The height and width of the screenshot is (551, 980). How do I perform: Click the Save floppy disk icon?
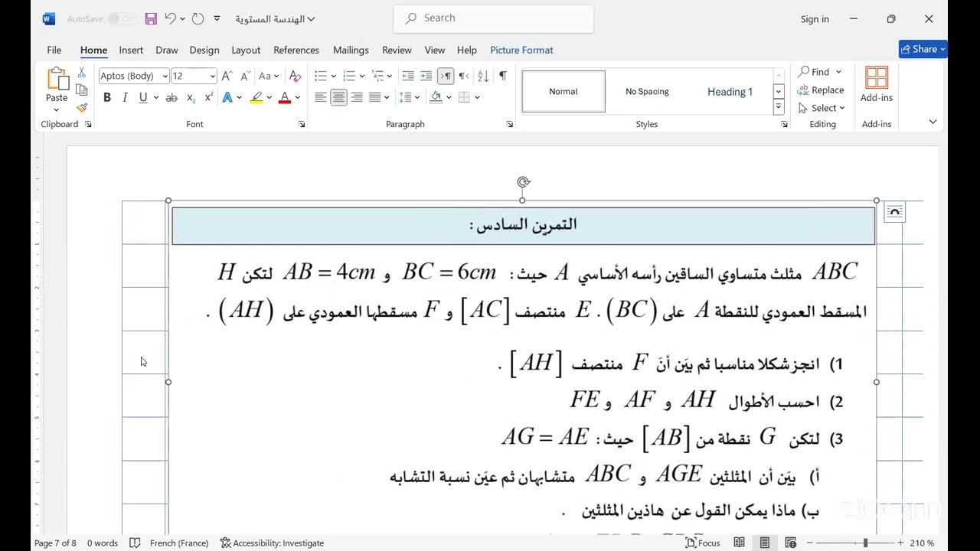pyautogui.click(x=151, y=19)
